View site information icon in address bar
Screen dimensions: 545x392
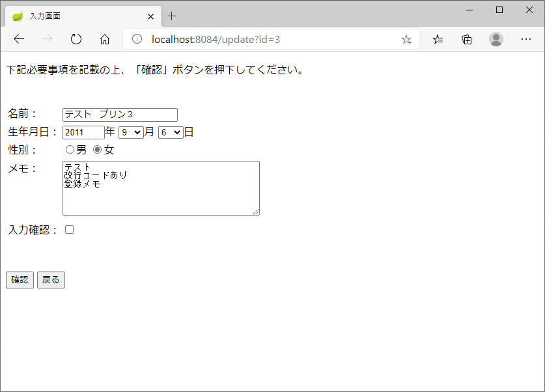(x=137, y=39)
